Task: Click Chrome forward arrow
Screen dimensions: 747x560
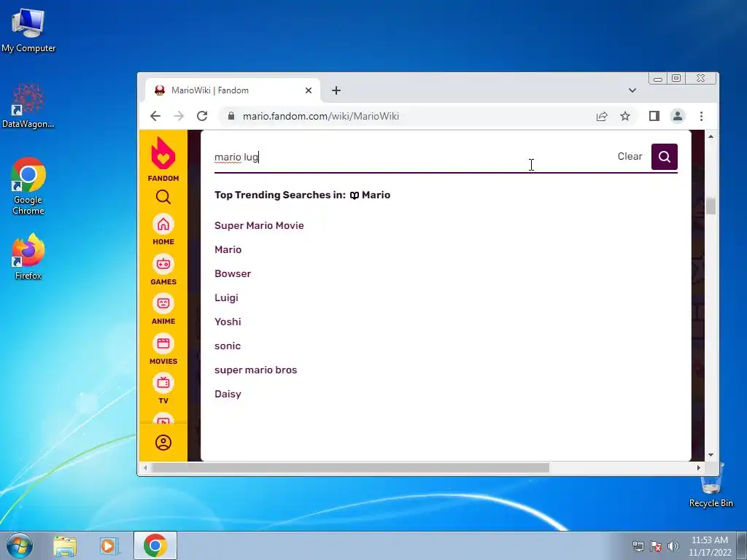Action: coord(179,116)
